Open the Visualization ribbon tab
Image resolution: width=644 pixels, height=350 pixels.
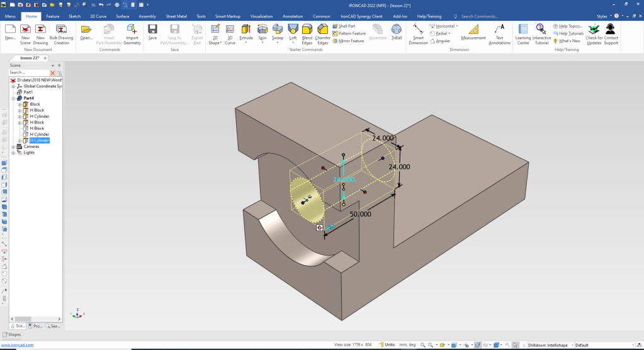pos(261,16)
